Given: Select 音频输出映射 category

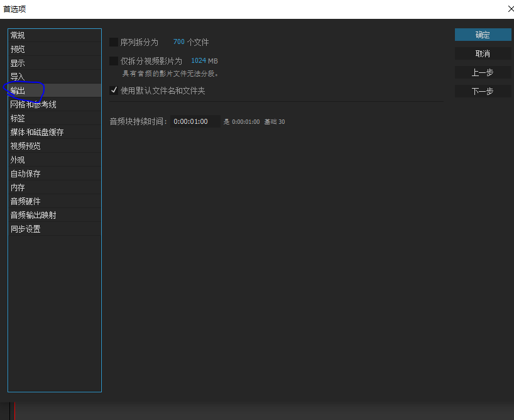Looking at the screenshot, I should pyautogui.click(x=55, y=215).
